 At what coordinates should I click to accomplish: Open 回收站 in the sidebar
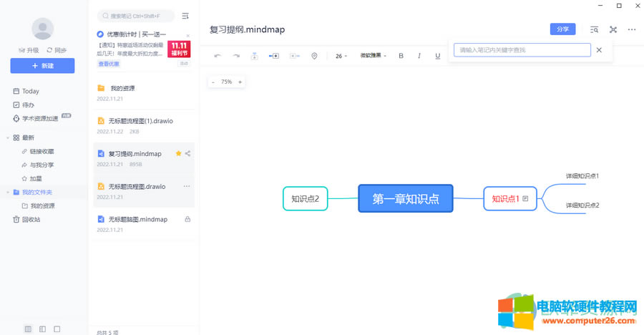click(x=31, y=220)
